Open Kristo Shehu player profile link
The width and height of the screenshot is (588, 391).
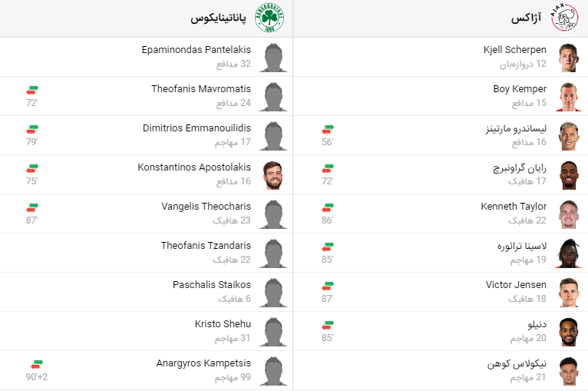[223, 324]
